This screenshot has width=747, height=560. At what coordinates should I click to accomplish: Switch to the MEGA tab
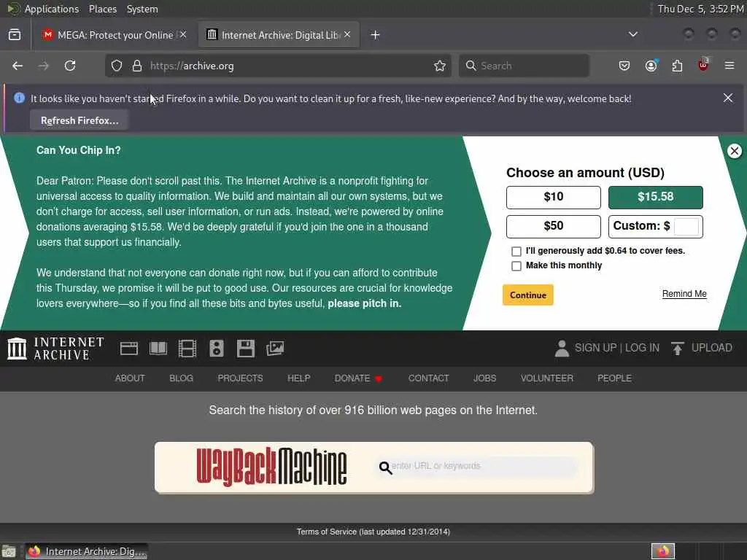click(113, 35)
